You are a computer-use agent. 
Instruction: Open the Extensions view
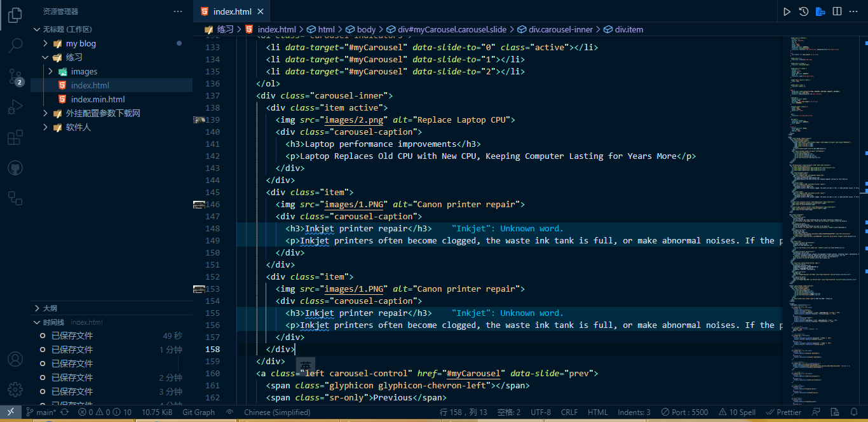point(15,138)
